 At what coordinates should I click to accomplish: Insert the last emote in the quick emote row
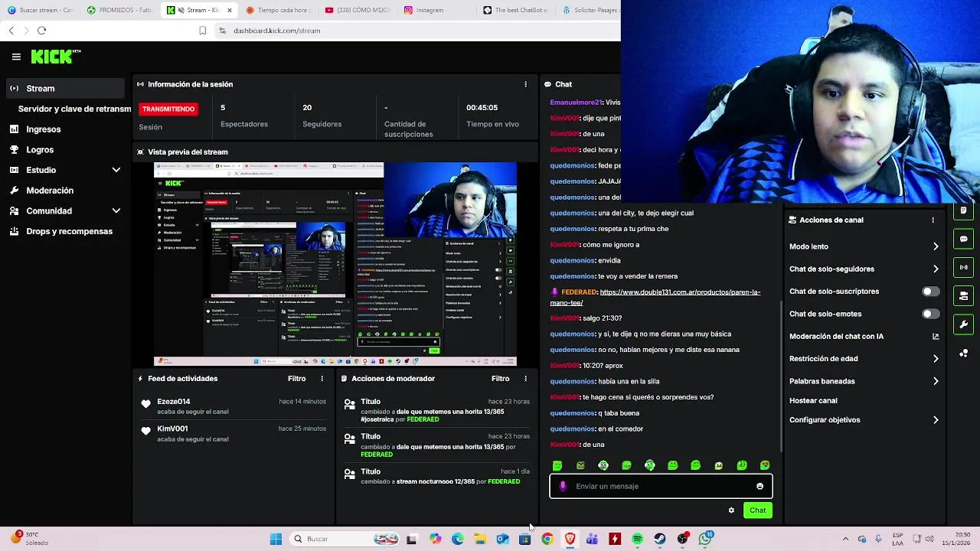pyautogui.click(x=765, y=465)
